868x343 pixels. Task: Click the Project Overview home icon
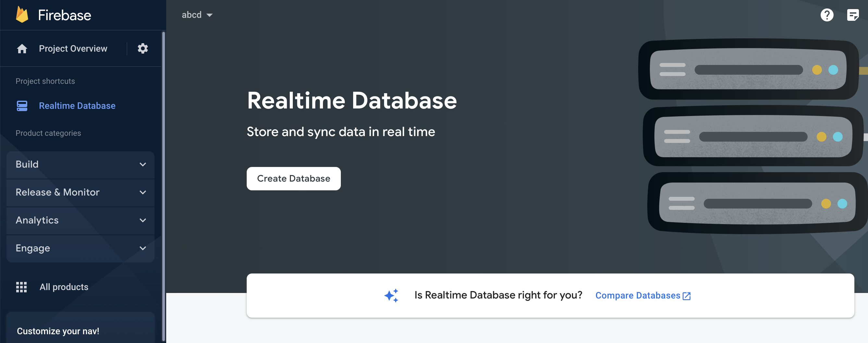pyautogui.click(x=22, y=49)
